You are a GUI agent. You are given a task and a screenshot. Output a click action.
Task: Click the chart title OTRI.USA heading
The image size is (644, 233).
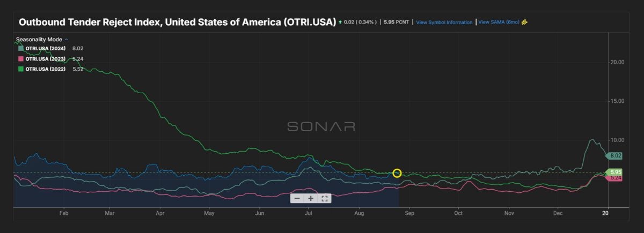[177, 22]
